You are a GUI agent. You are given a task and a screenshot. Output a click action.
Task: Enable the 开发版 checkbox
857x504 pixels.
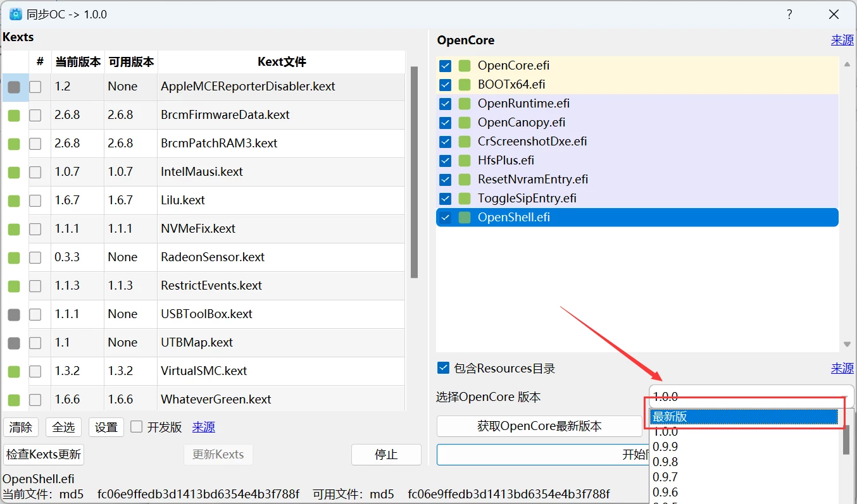coord(136,427)
